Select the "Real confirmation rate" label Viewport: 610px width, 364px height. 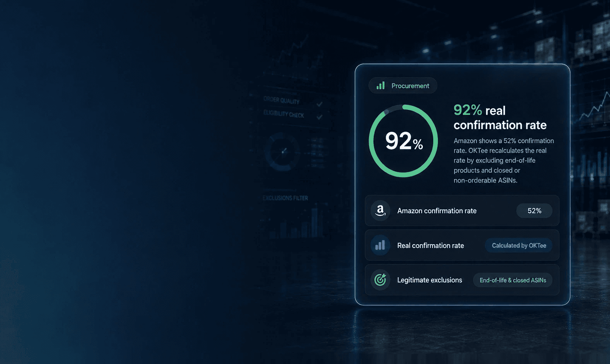coord(431,246)
